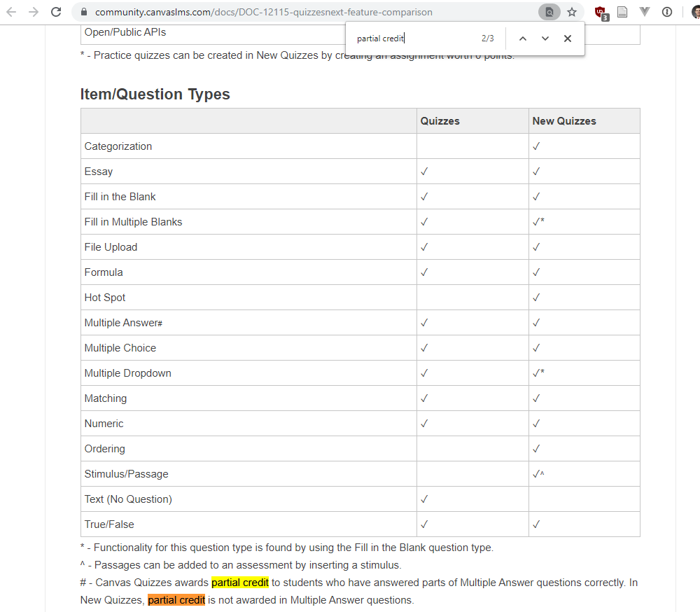Select the "Multiple Choice" row label
The height and width of the screenshot is (612, 700).
pos(120,348)
